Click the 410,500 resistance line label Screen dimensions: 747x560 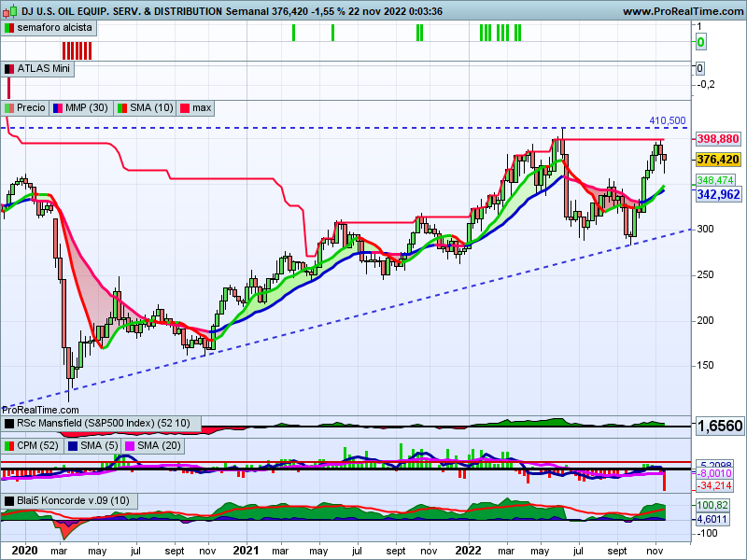(668, 121)
